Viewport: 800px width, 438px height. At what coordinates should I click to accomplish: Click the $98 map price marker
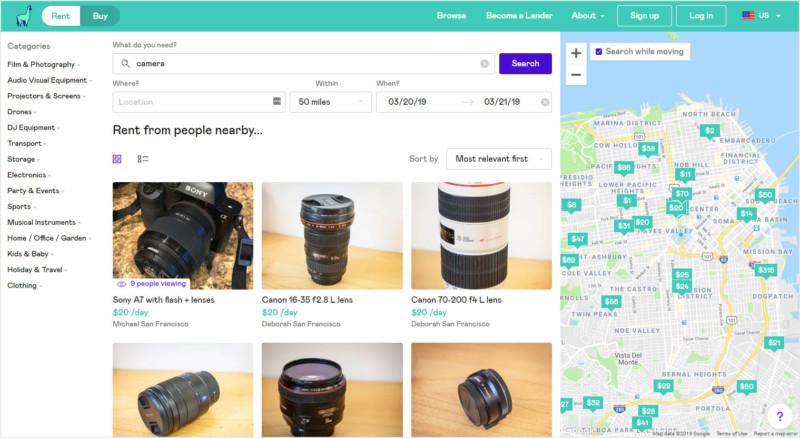click(x=623, y=167)
